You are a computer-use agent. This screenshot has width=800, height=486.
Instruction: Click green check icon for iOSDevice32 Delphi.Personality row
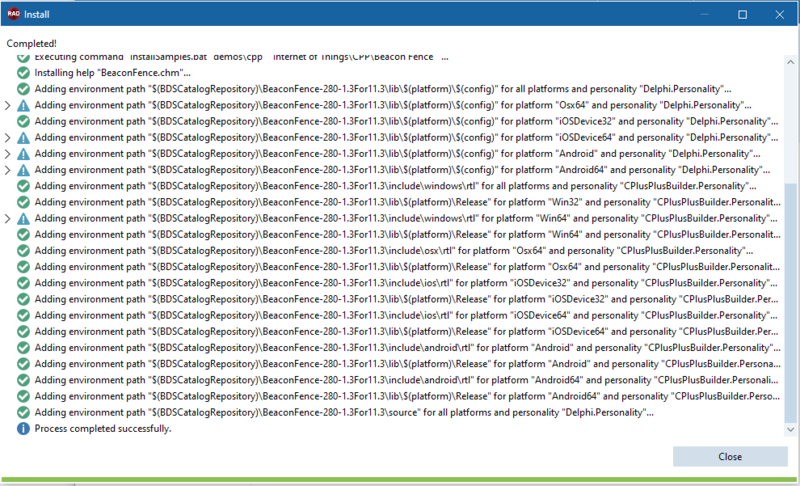point(23,121)
